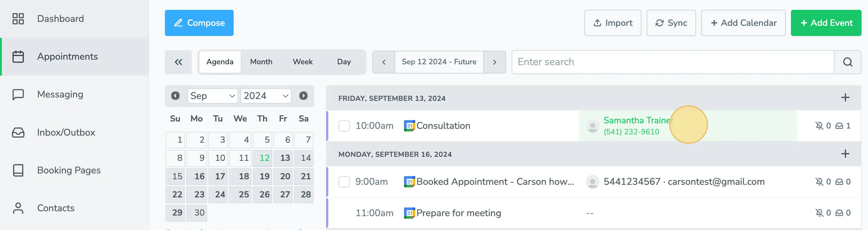Open the Dashboard from the sidebar
868x230 pixels.
(x=60, y=18)
